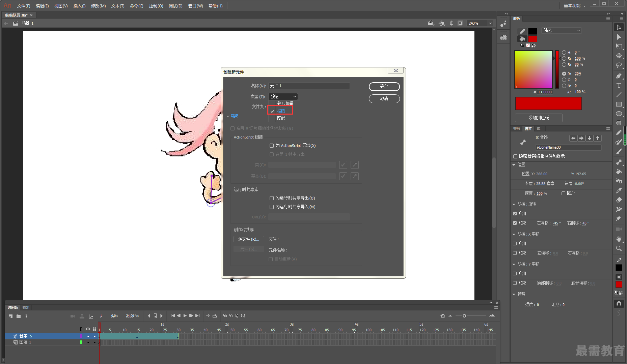Select the R radio button in color panel

[564, 74]
